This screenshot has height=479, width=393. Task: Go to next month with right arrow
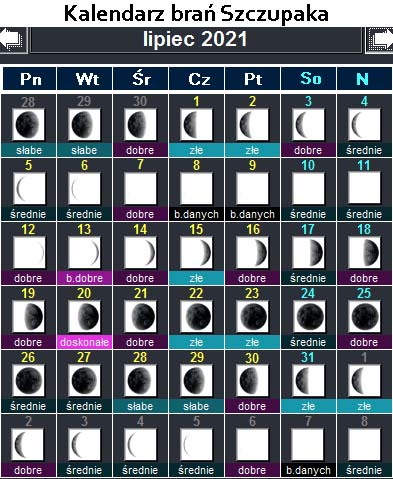tap(379, 40)
